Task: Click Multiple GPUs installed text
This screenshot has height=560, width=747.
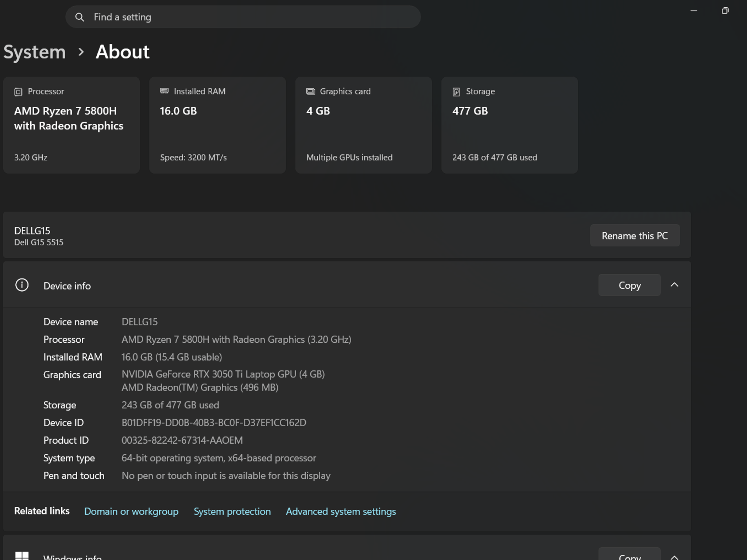Action: click(349, 157)
